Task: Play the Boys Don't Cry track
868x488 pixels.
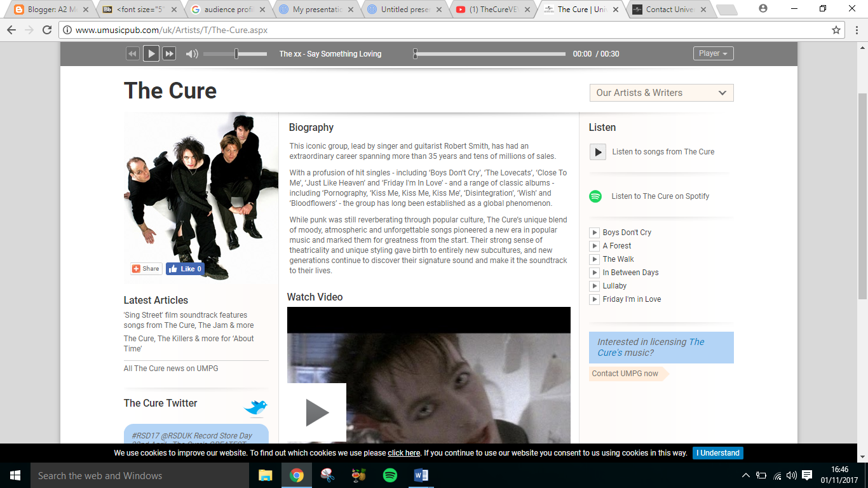Action: point(594,233)
